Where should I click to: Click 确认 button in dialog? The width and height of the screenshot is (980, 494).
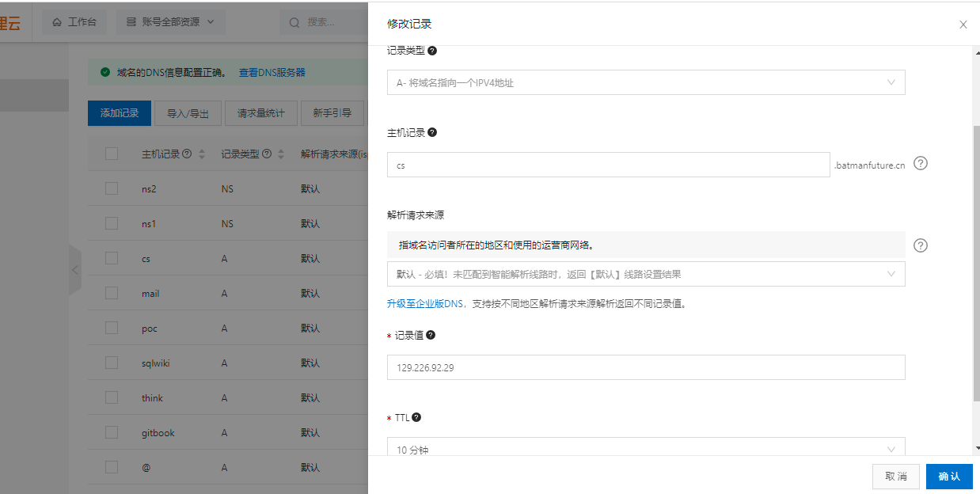[x=949, y=476]
